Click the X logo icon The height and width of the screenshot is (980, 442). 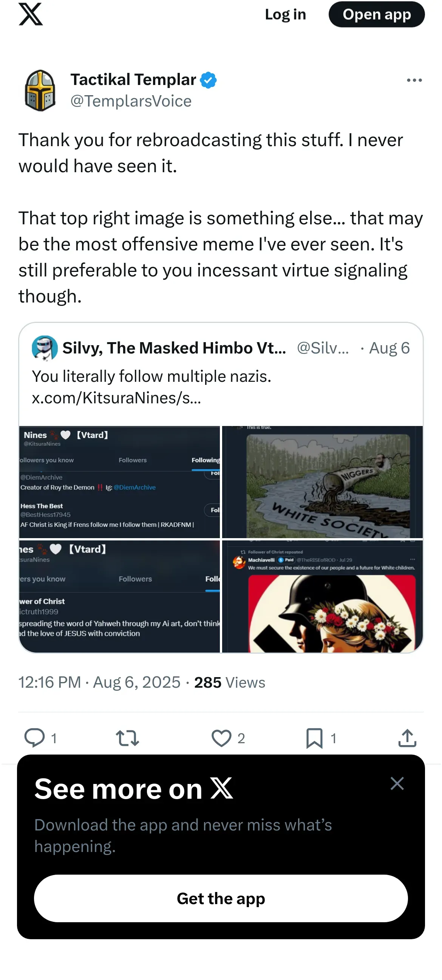coord(31,14)
